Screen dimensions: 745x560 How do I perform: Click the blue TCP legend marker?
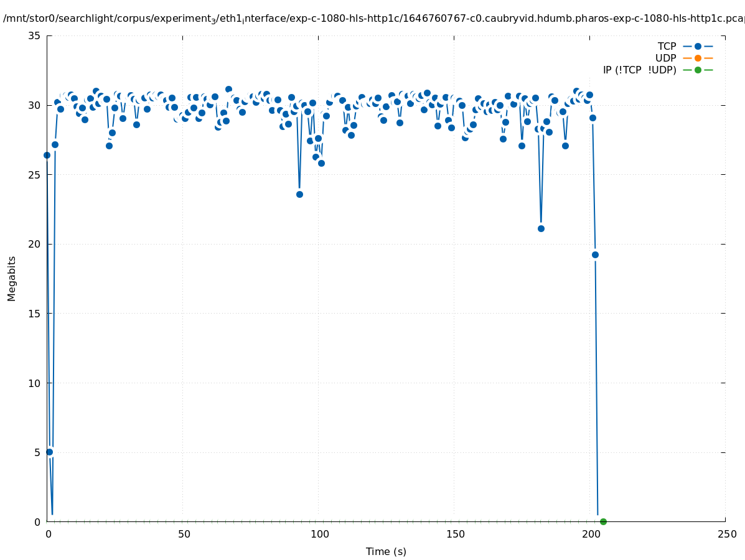click(x=698, y=47)
